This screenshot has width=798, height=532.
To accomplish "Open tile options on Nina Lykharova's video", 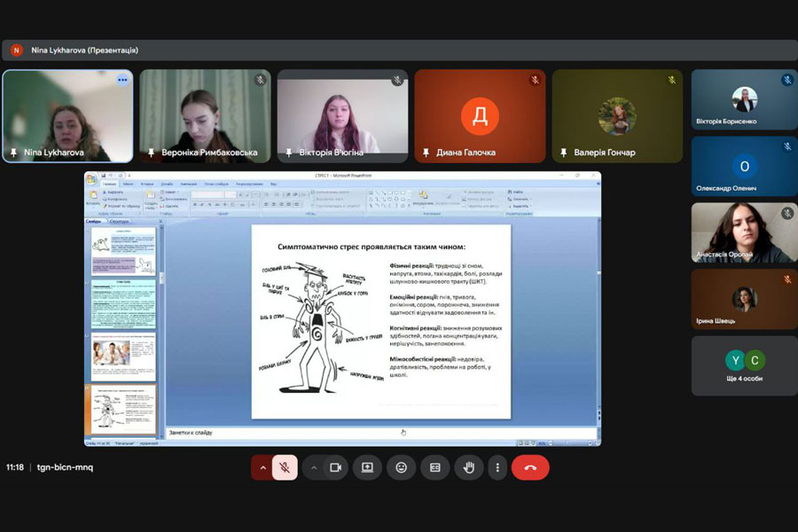I will [122, 80].
